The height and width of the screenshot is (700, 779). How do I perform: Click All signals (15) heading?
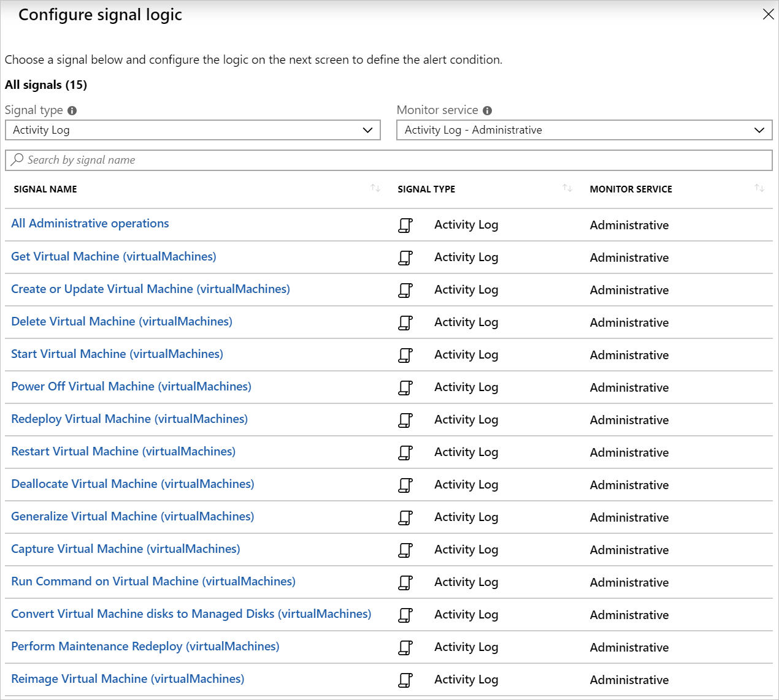[x=46, y=85]
